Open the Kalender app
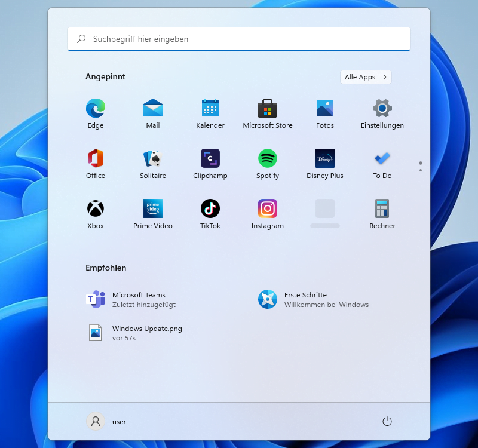Image resolution: width=478 pixels, height=448 pixels. tap(210, 113)
